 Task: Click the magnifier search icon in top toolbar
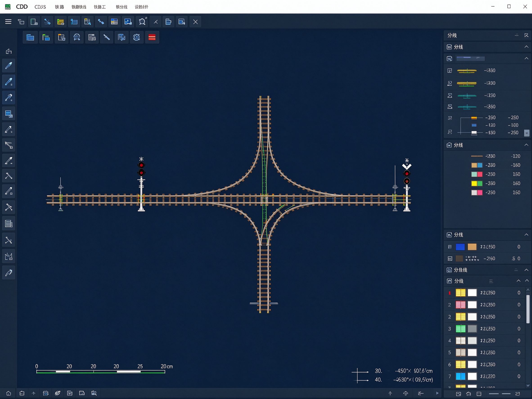click(142, 22)
